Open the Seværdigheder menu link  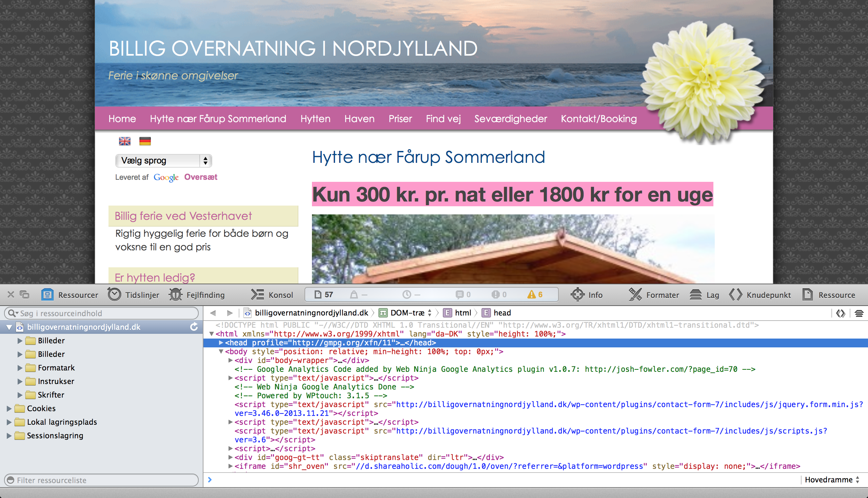510,119
